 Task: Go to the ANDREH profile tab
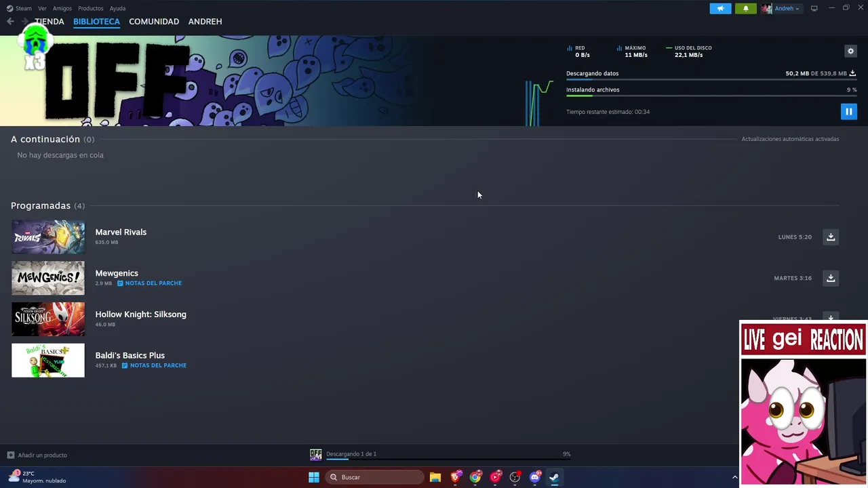point(205,21)
